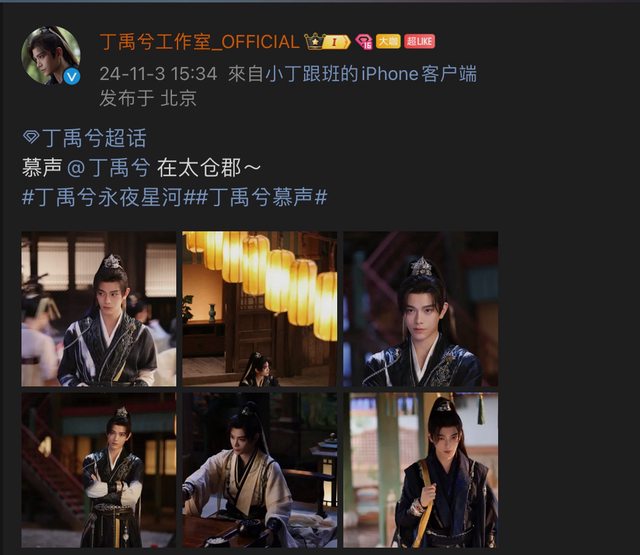Open the @丁禹兮 mention link
The width and height of the screenshot is (640, 555).
108,168
